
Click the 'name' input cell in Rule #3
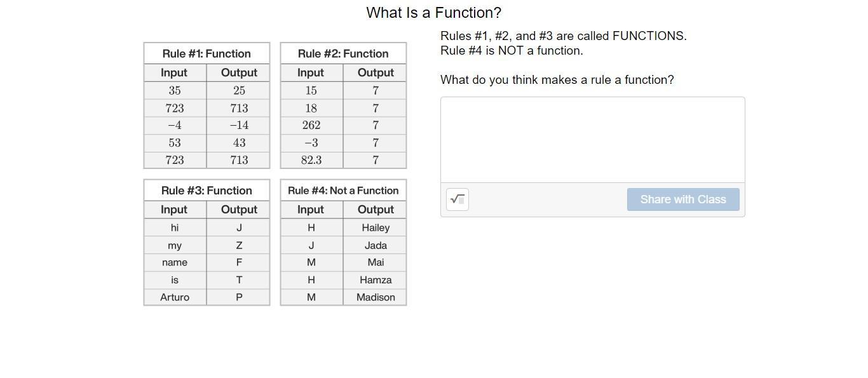[175, 262]
